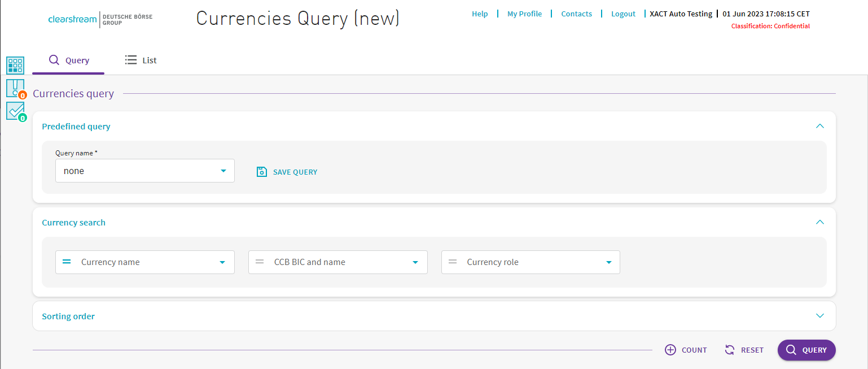Screen dimensions: 868x369
Task: Click the equals operator icon before Currency name
Action: point(67,262)
